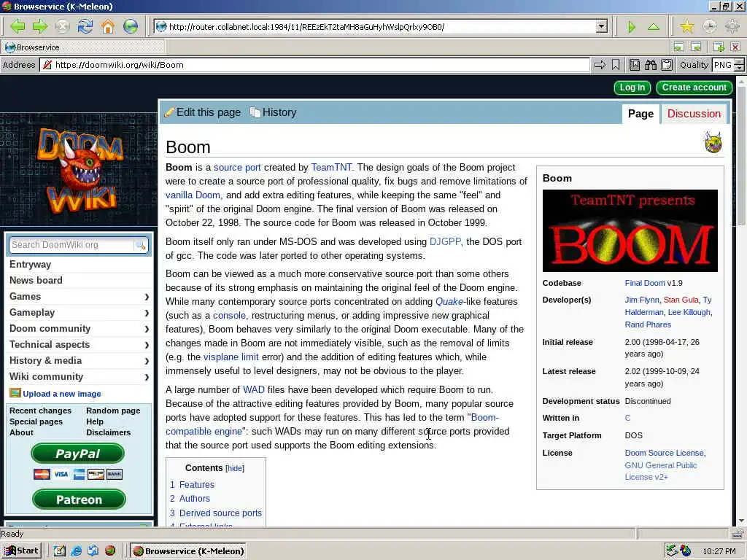
Task: Open Random page link
Action: coord(113,411)
